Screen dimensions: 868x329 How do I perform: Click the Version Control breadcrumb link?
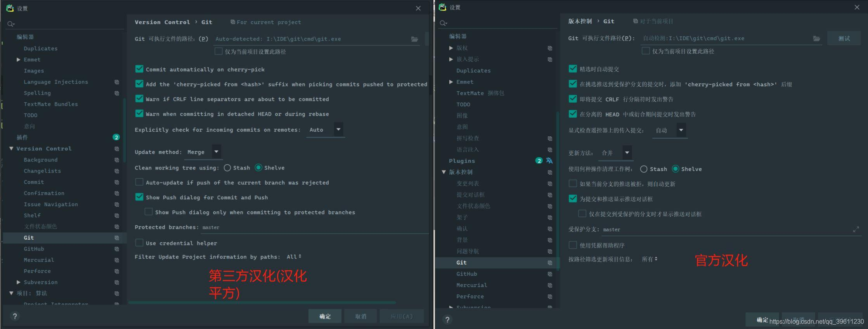coord(162,22)
